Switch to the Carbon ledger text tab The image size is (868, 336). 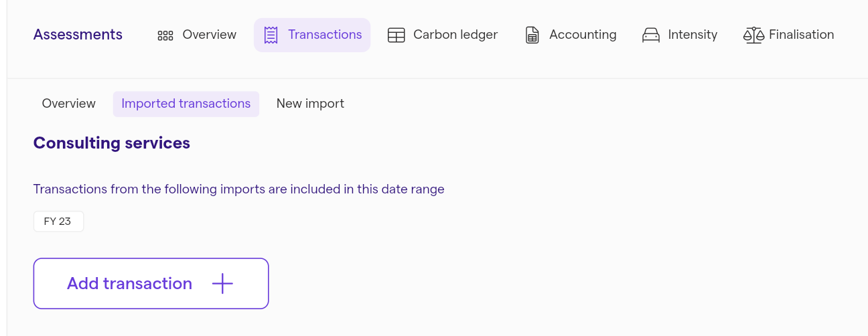coord(455,34)
